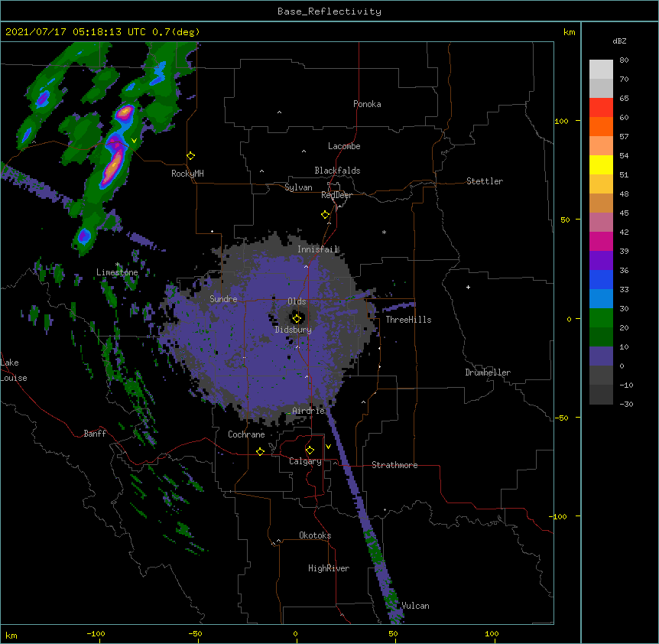
Task: Click the ThreeHills city label
Action: [x=409, y=320]
